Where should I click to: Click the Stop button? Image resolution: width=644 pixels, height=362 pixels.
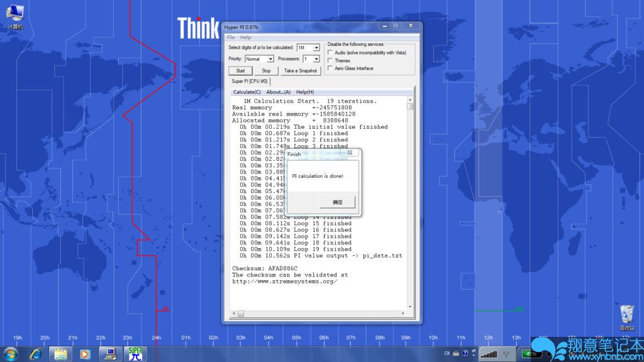click(266, 70)
